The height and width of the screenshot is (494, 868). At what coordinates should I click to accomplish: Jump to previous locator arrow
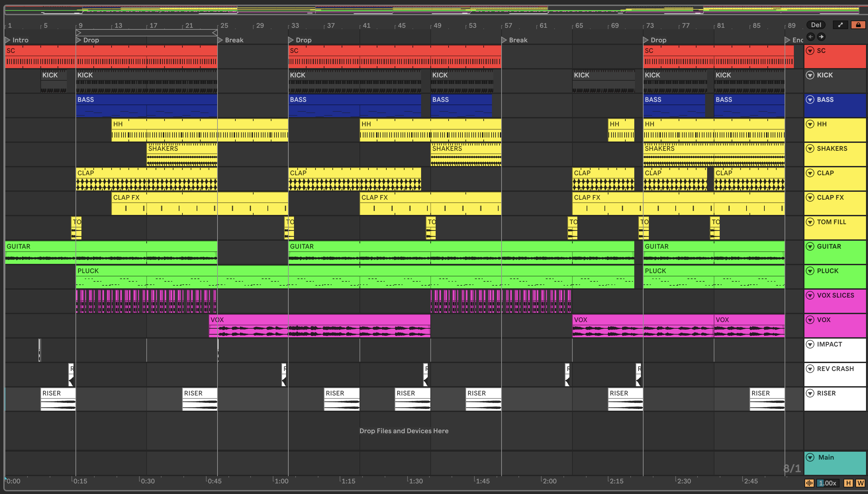click(811, 37)
